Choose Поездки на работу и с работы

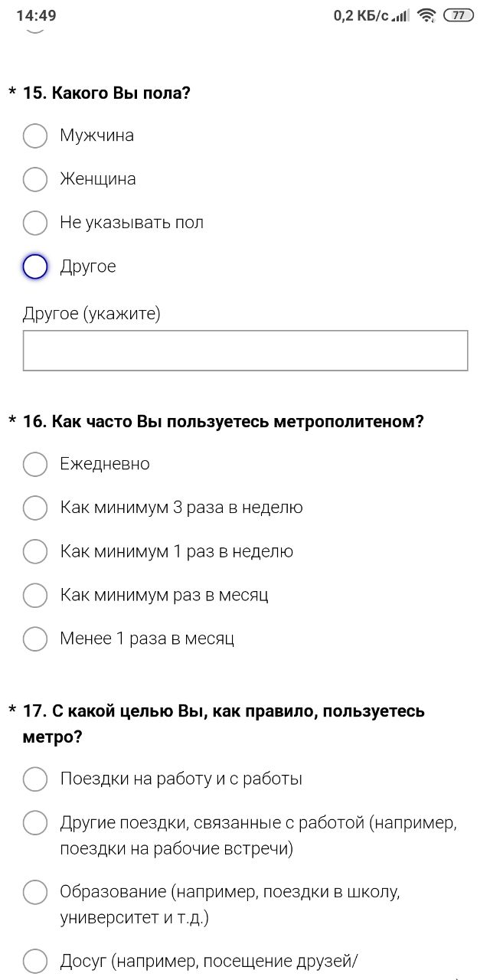35,779
